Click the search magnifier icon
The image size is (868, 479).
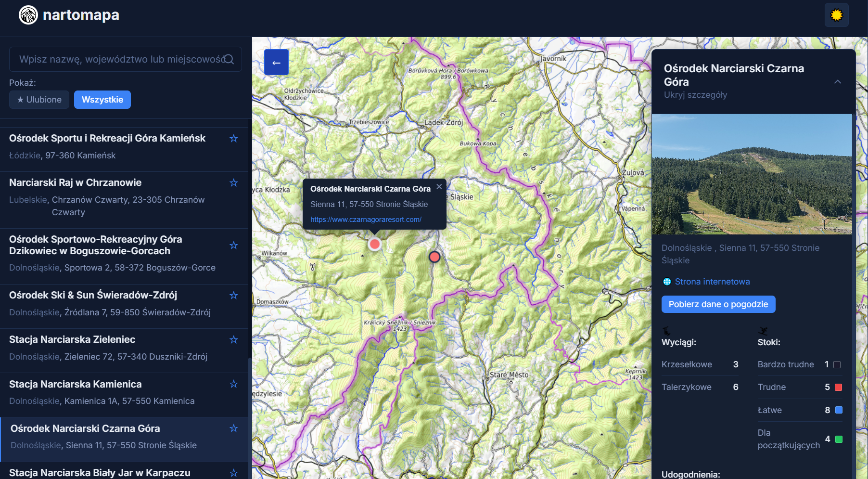pos(229,59)
